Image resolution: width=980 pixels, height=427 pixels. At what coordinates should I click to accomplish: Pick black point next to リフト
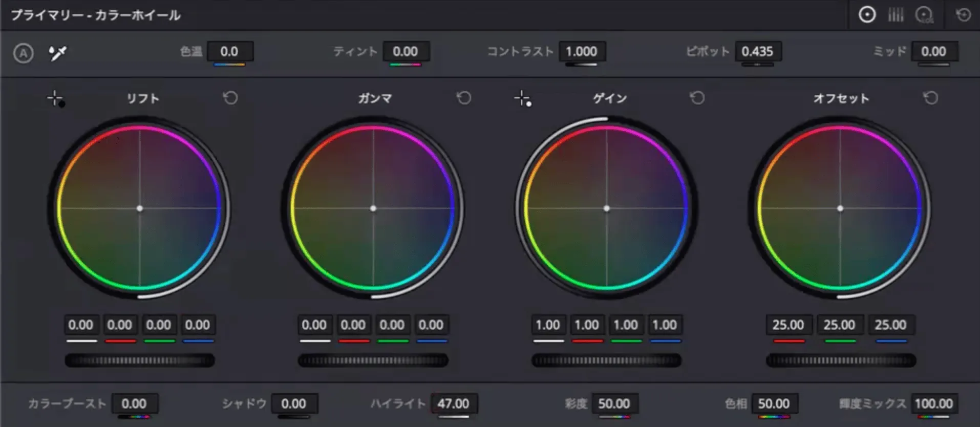pos(56,99)
